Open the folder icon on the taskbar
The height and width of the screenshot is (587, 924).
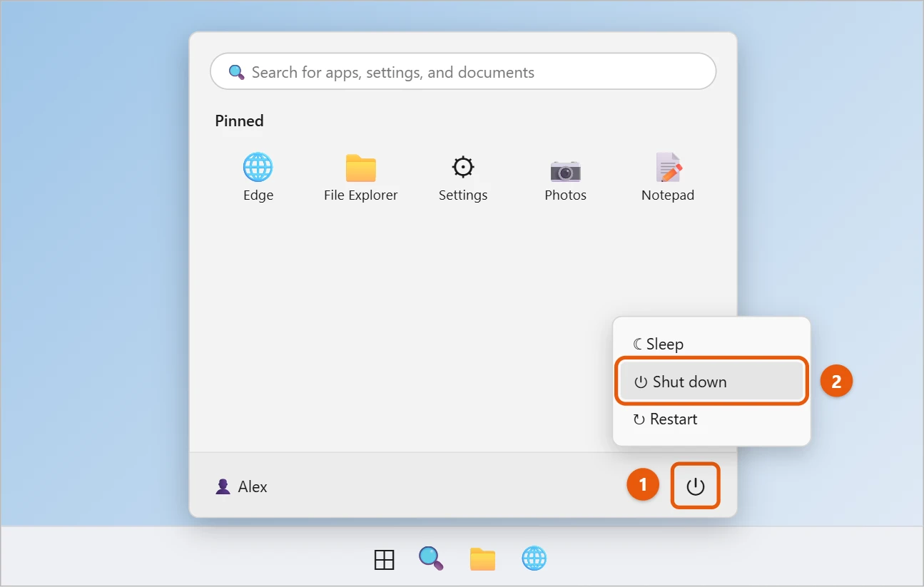[483, 559]
